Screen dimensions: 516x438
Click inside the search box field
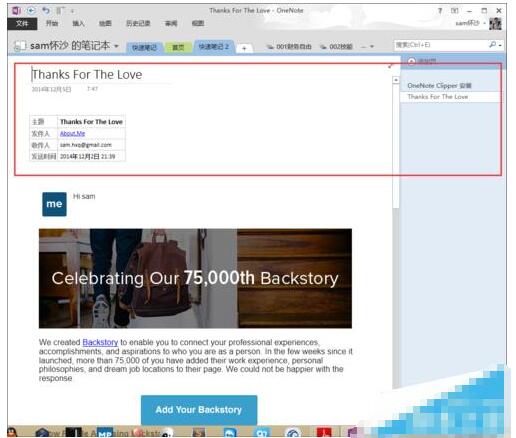point(440,45)
